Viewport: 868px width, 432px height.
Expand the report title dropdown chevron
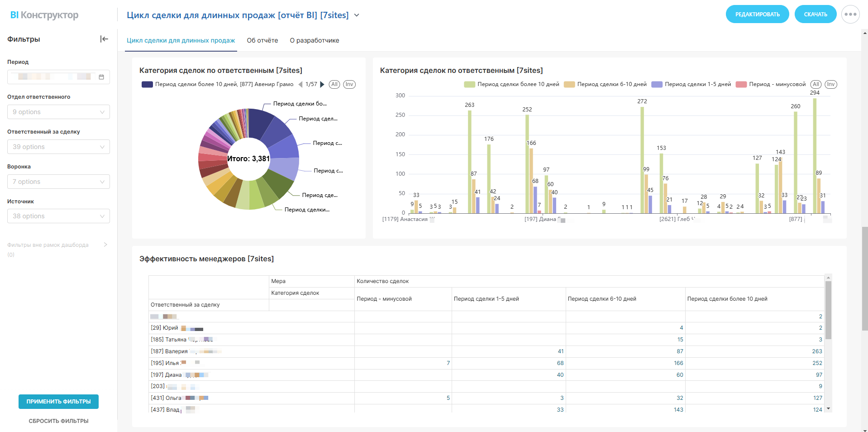coord(357,15)
